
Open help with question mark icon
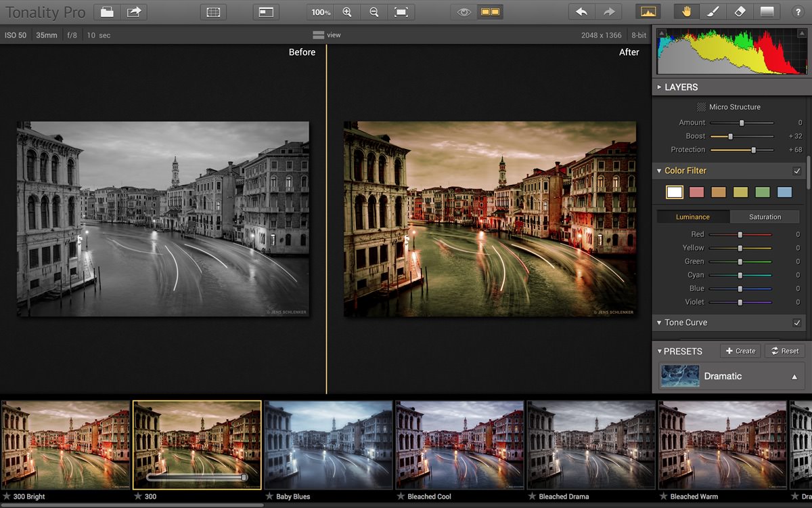point(798,12)
